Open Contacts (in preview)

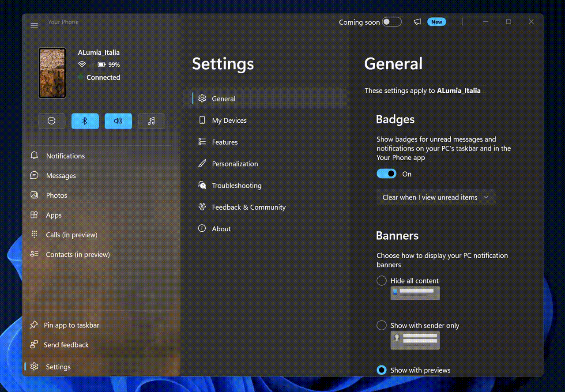coord(77,254)
